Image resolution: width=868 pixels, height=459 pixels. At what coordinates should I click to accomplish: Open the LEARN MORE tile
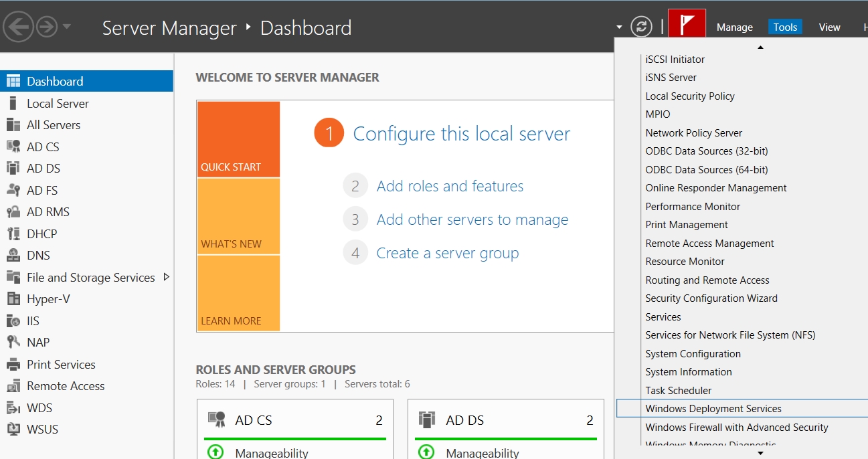(x=238, y=293)
